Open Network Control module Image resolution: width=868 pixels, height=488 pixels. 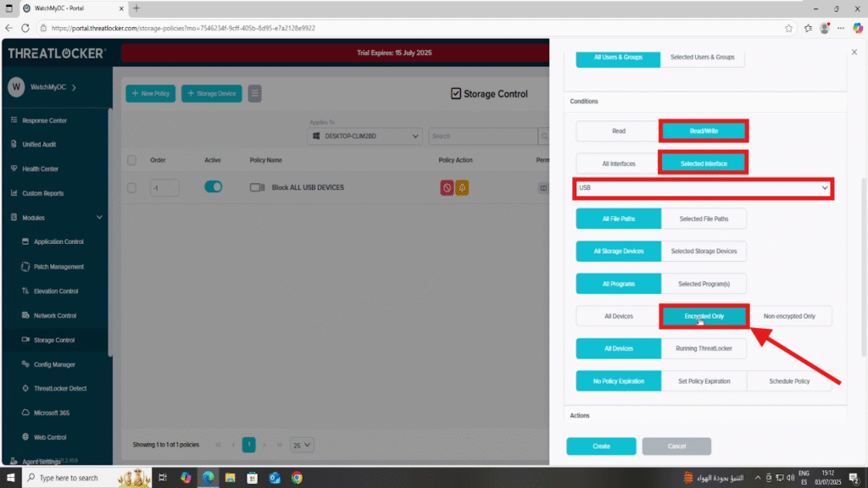[x=55, y=315]
